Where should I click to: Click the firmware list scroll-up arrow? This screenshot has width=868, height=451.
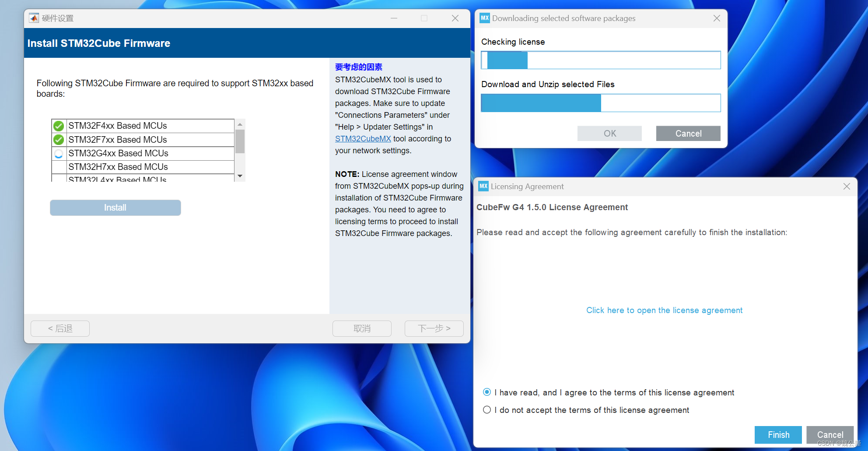point(240,124)
